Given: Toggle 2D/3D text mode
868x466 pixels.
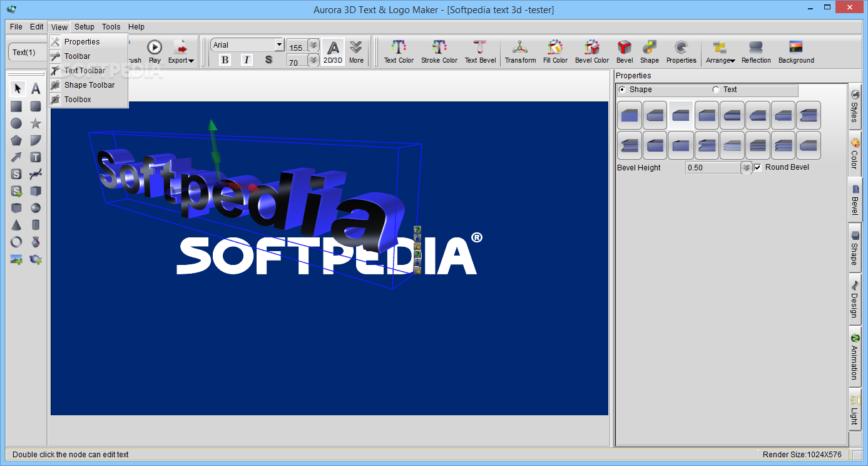Looking at the screenshot, I should coord(333,51).
